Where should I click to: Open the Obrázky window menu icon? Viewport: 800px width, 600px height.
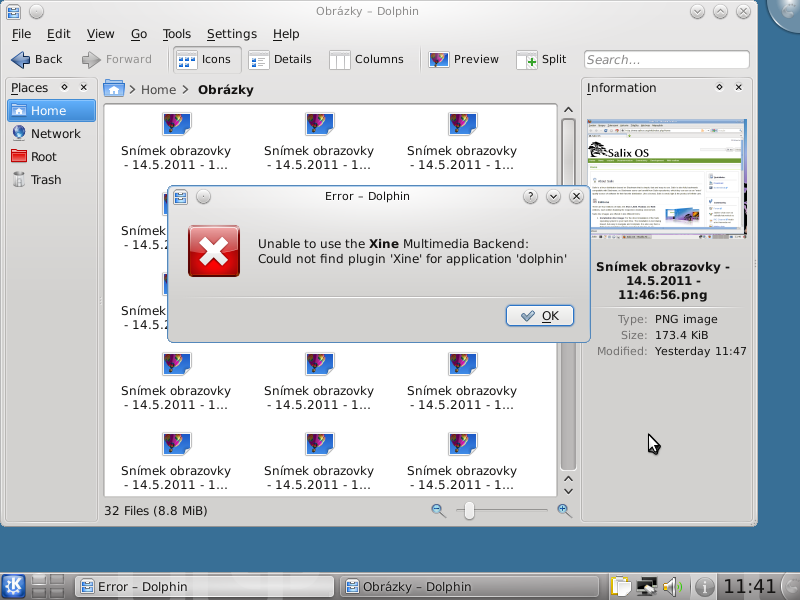tap(14, 12)
